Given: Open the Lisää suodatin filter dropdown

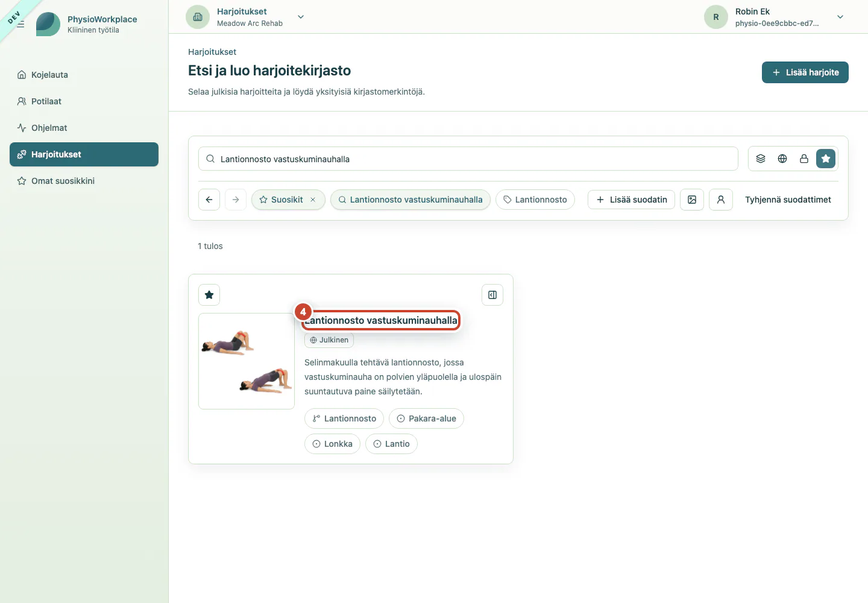Looking at the screenshot, I should [x=631, y=200].
